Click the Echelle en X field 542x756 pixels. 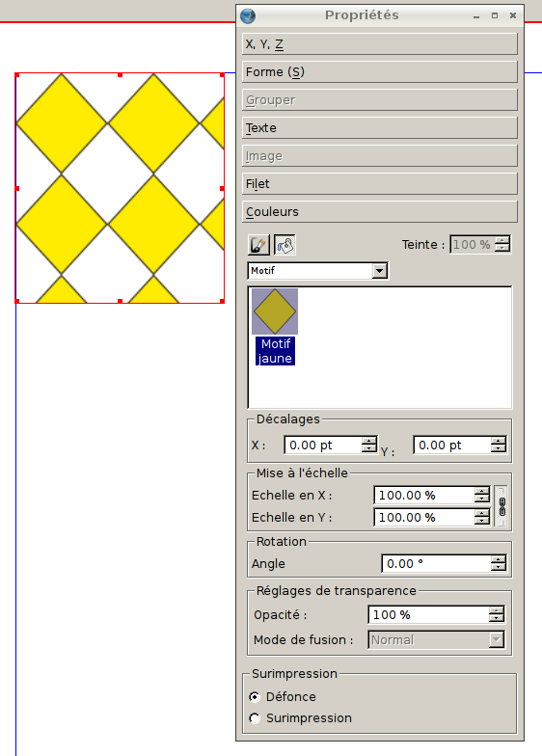click(424, 496)
